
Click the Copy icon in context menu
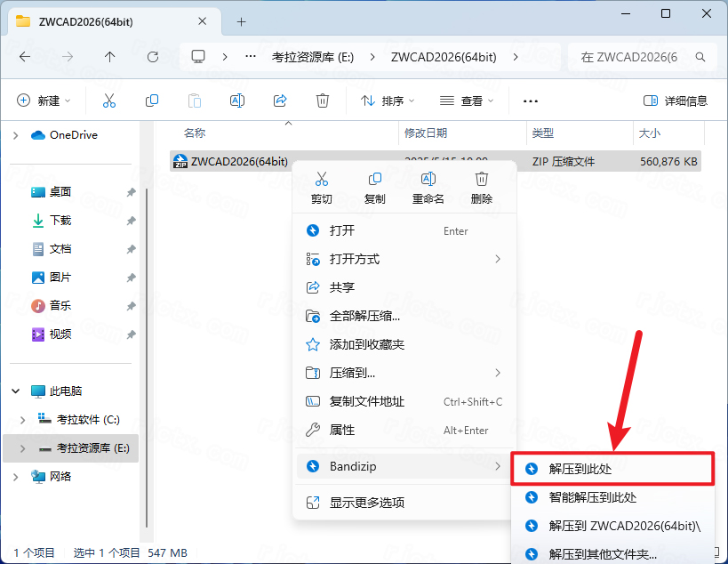click(374, 188)
